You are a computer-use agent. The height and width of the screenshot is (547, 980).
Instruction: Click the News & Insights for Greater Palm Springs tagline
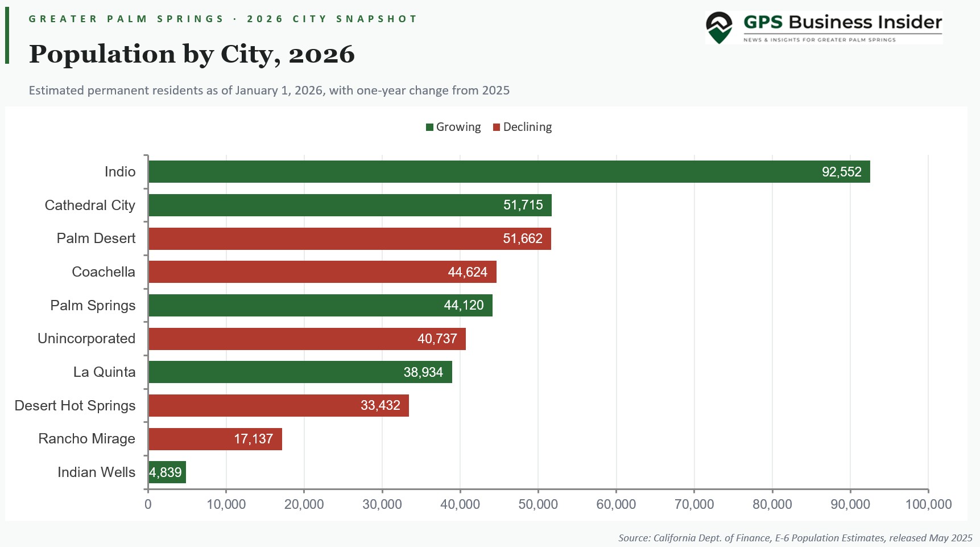coord(820,40)
